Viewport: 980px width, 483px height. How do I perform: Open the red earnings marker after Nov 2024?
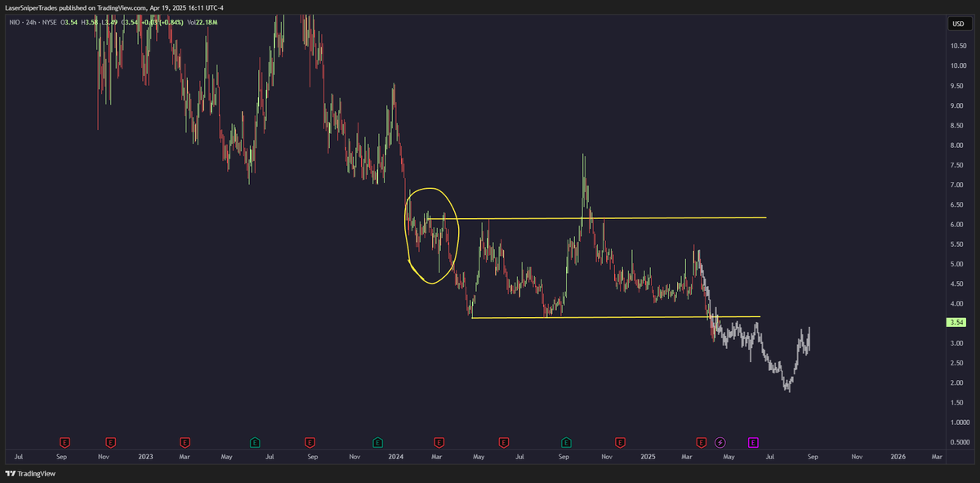(x=621, y=442)
